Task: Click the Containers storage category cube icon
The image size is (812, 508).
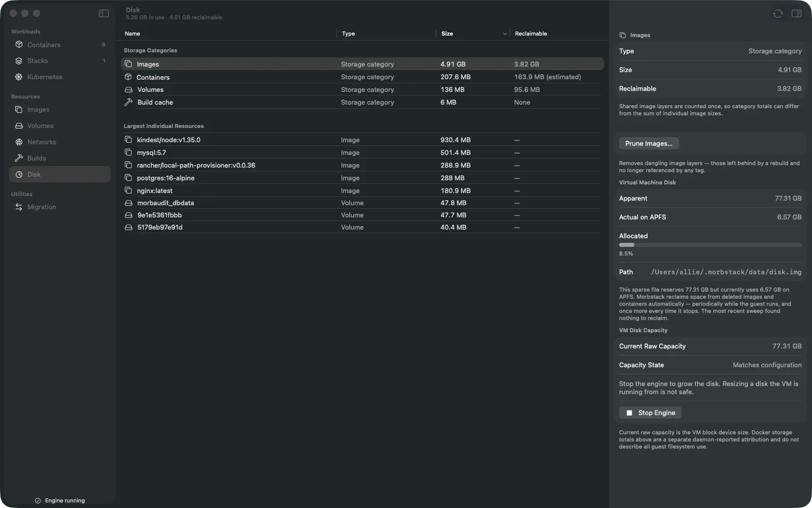Action: point(128,77)
